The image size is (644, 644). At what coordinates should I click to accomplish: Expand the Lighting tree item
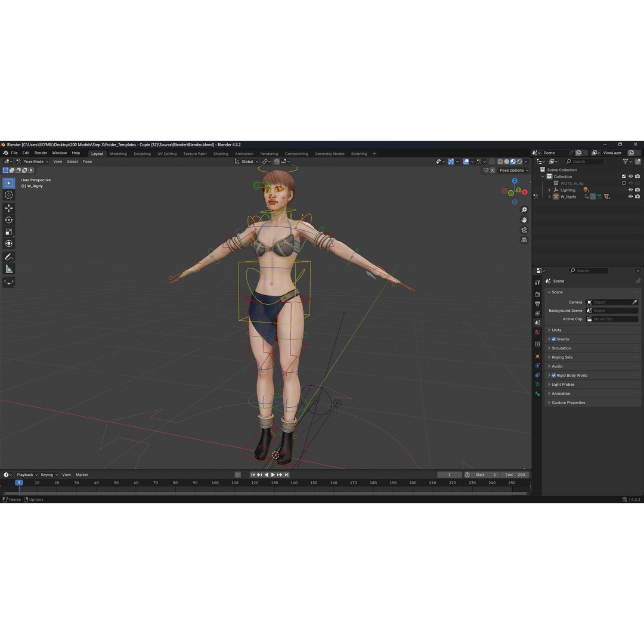(550, 190)
